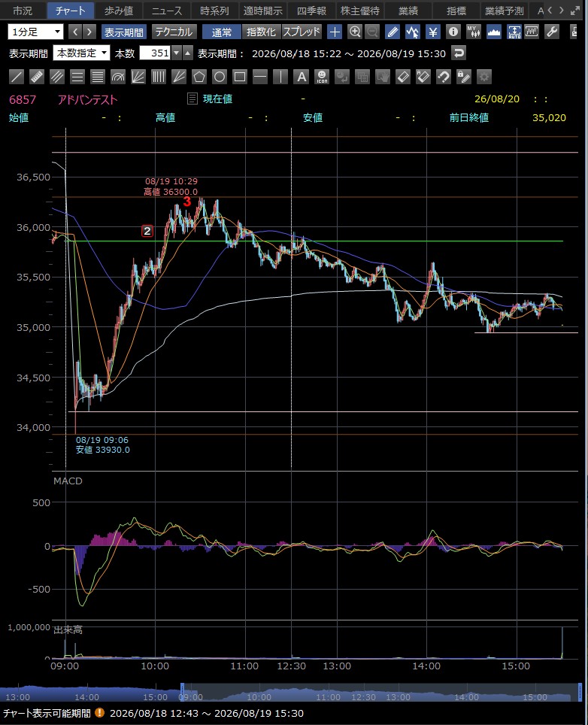Click the orange warning icon in status bar
Viewport: 588px width, 725px height.
pos(99,712)
